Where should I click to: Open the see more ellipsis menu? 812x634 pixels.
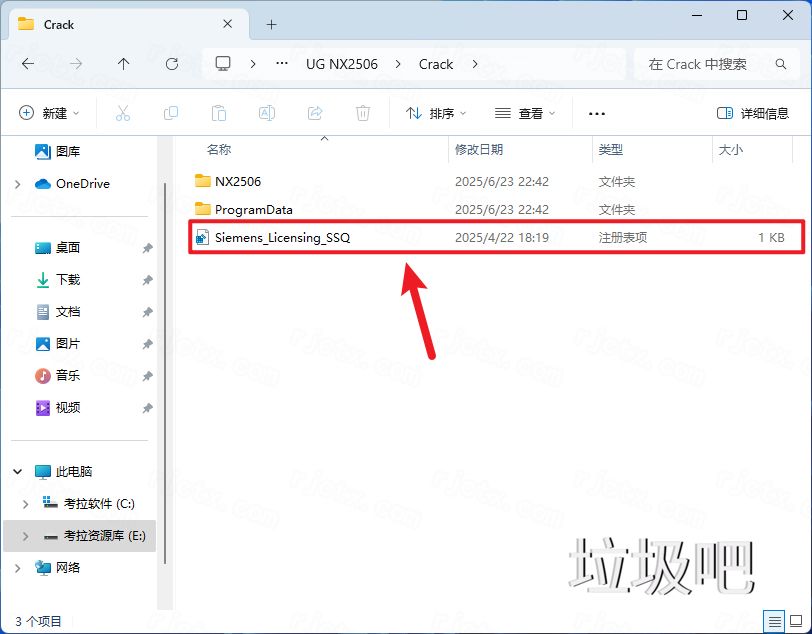tap(597, 114)
